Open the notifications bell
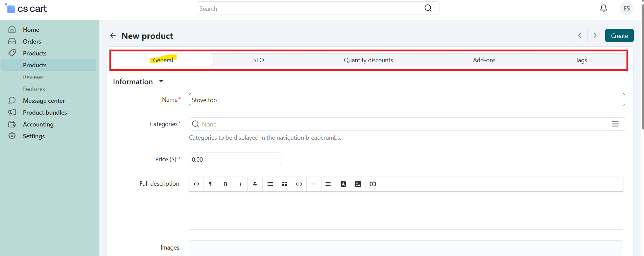 click(603, 8)
